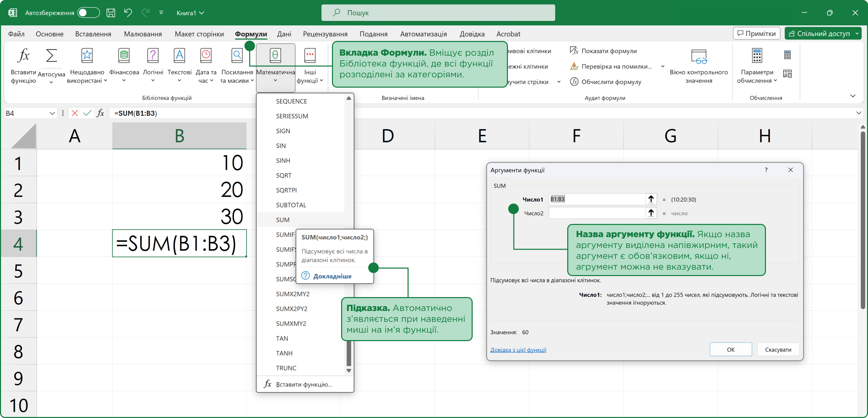Viewport: 868px width, 418px height.
Task: Open the Дані ribbon tab
Action: click(x=284, y=34)
